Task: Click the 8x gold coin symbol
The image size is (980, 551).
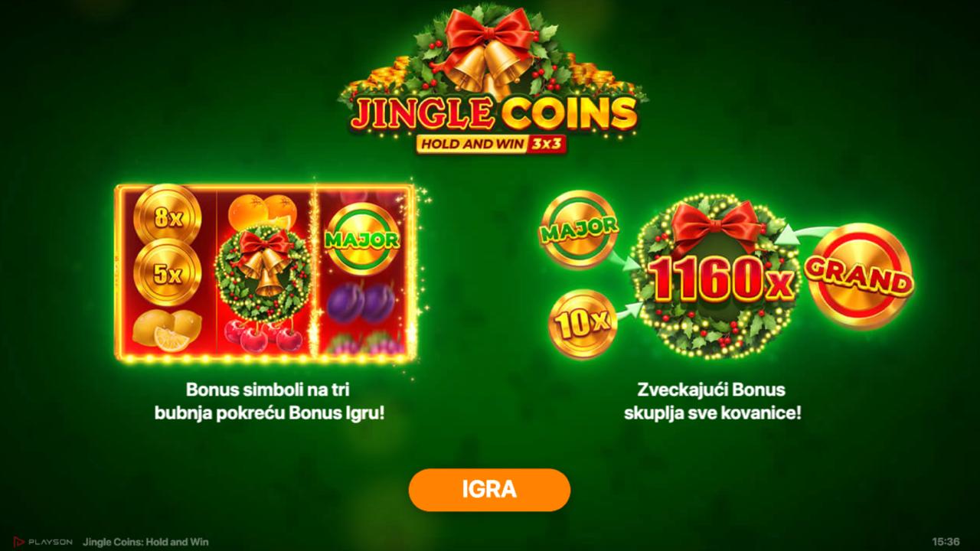Action: coord(168,219)
